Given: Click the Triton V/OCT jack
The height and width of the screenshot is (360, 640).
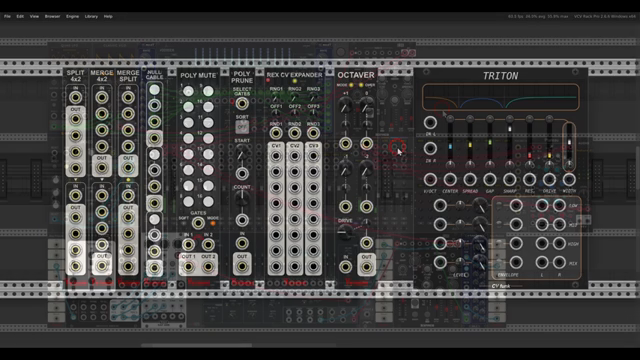Looking at the screenshot, I should click(430, 179).
